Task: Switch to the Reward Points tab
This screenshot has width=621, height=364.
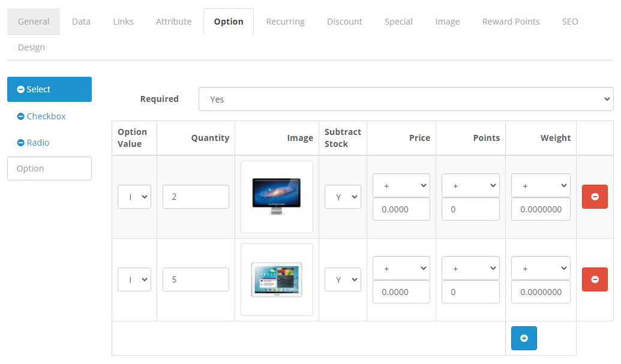Action: (511, 22)
